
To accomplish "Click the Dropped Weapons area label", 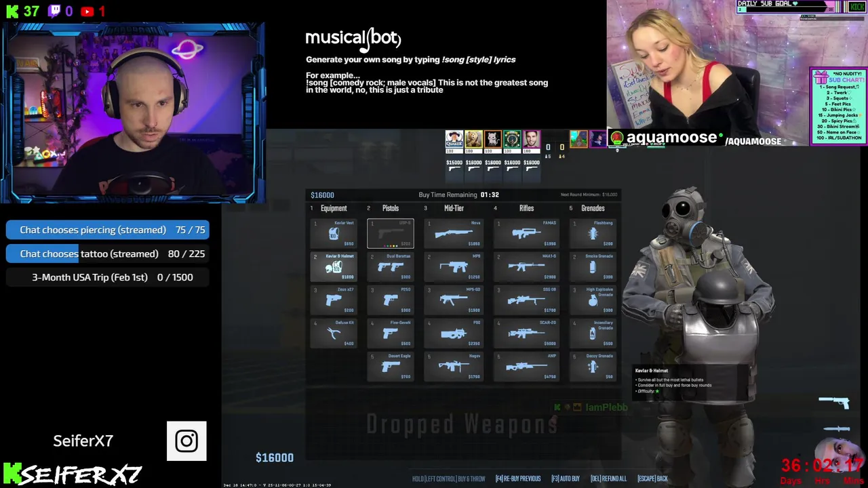I will pos(462,424).
